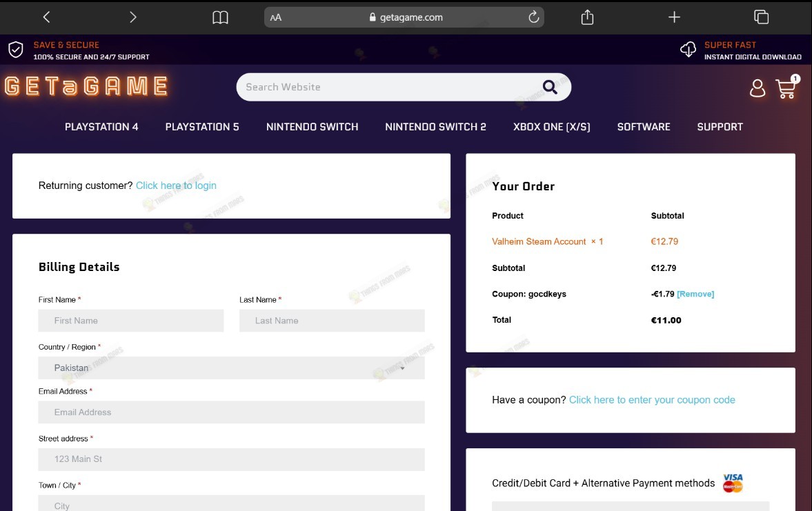The image size is (812, 511).
Task: Open the Software menu
Action: 644,127
